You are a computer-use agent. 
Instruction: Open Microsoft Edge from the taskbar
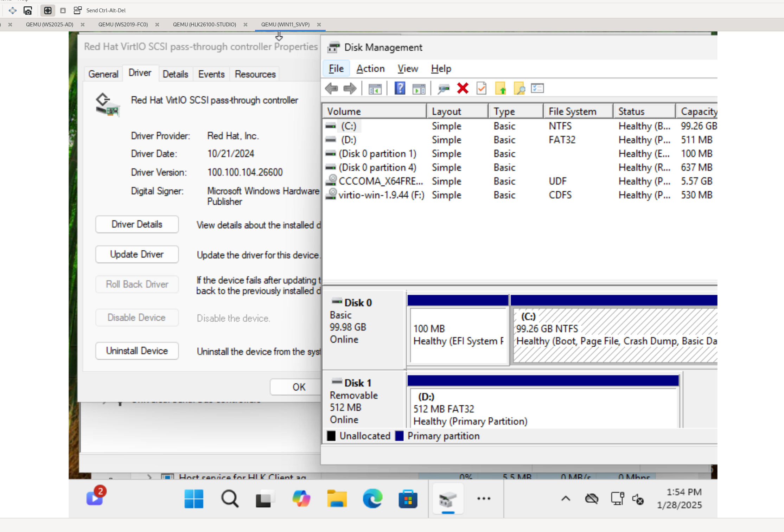pos(372,498)
